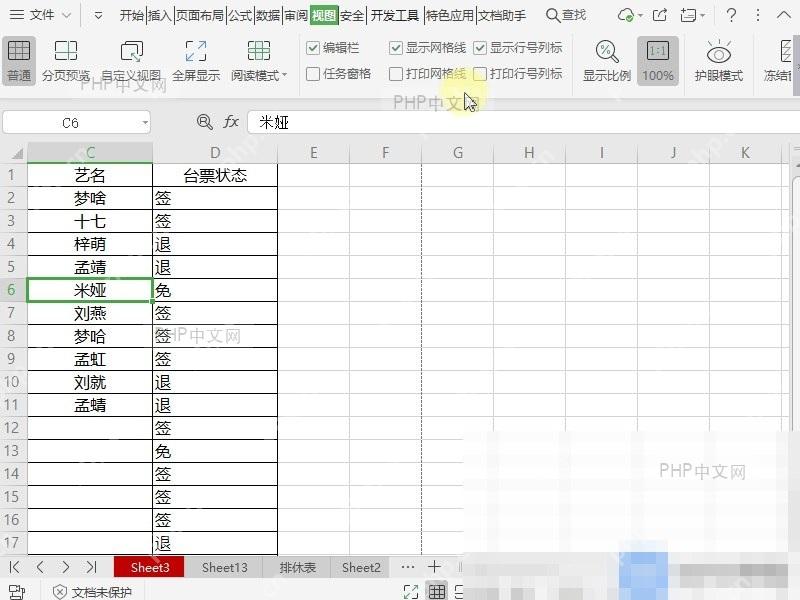Select column D header
Screen dimensions: 800x600
(x=215, y=153)
